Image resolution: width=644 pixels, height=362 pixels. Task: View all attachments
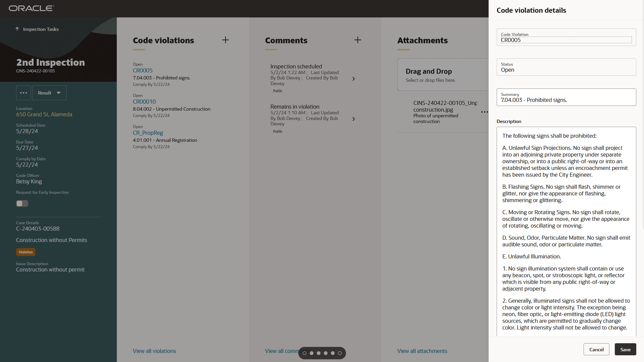pyautogui.click(x=422, y=351)
